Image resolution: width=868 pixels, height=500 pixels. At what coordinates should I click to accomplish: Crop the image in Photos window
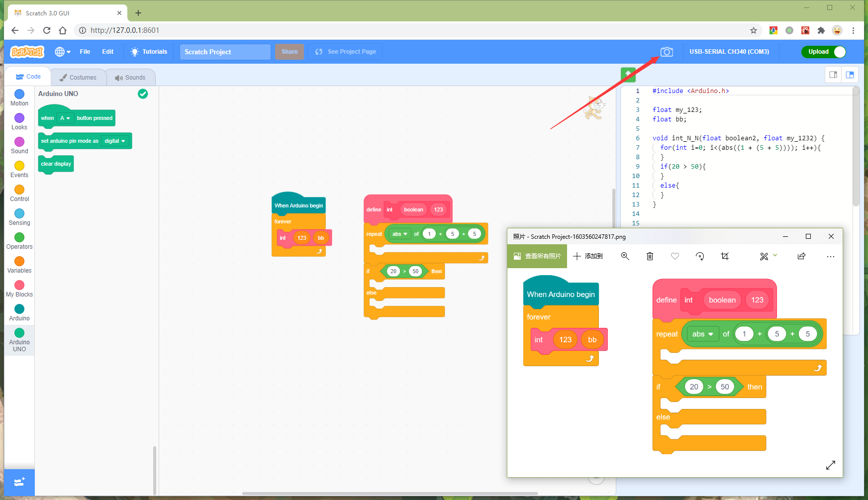pos(725,256)
